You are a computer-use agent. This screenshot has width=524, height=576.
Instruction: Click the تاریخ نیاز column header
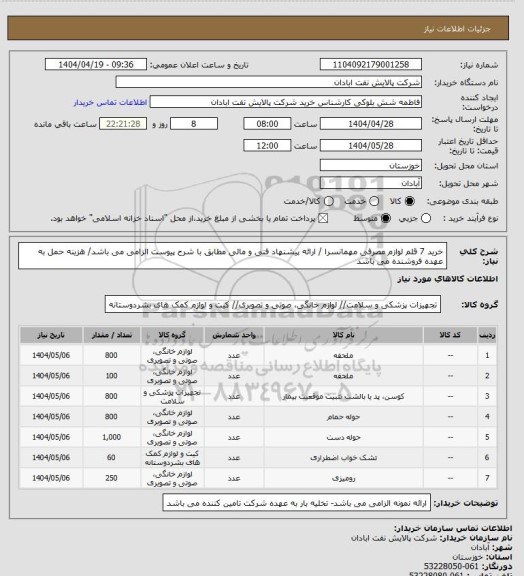pyautogui.click(x=51, y=335)
